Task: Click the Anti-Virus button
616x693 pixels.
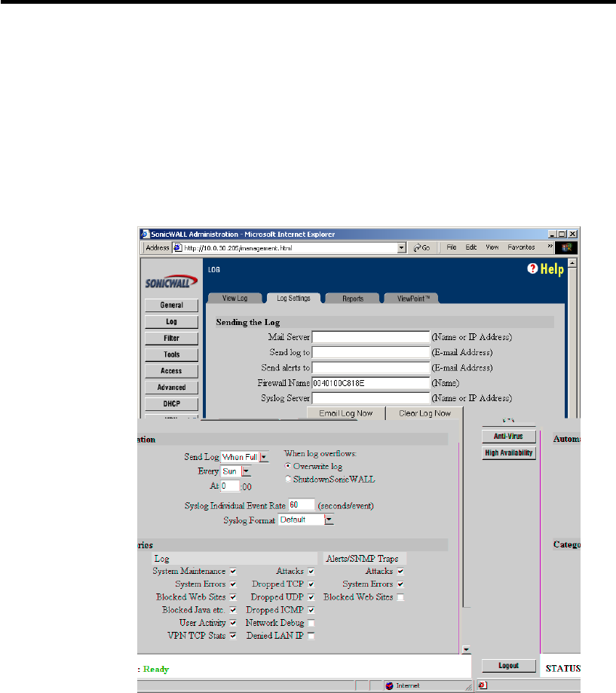Action: pos(509,436)
